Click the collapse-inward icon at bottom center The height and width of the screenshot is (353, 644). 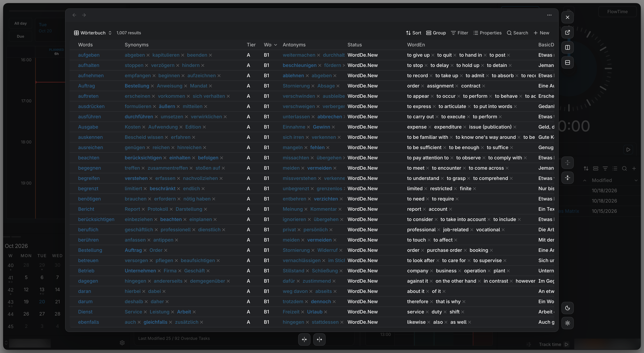point(304,339)
